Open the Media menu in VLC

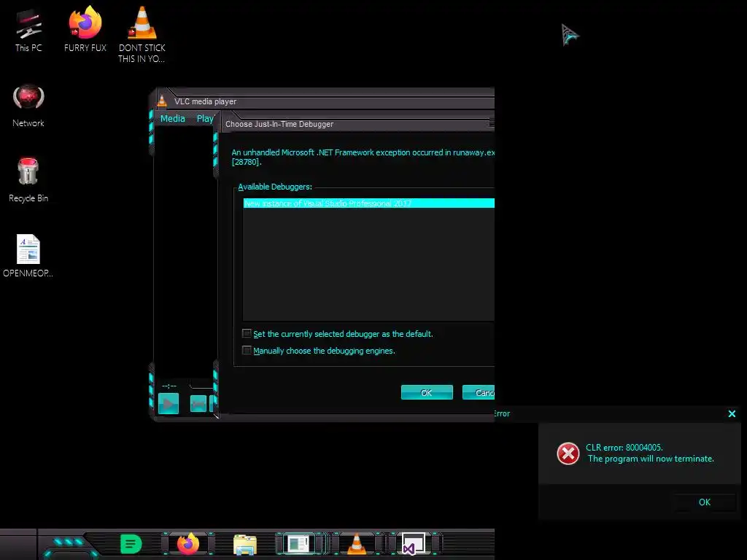point(172,119)
